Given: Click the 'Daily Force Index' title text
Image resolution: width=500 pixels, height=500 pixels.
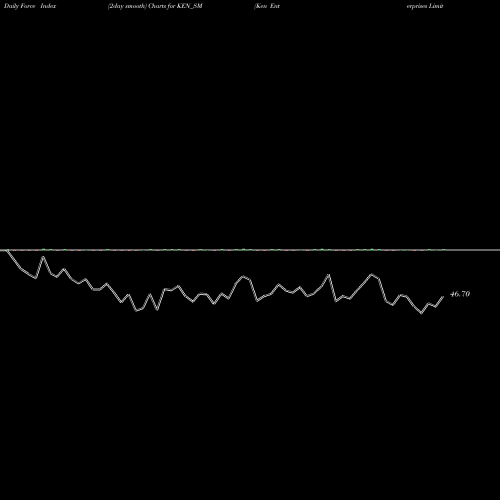Looking at the screenshot, I should (30, 6).
